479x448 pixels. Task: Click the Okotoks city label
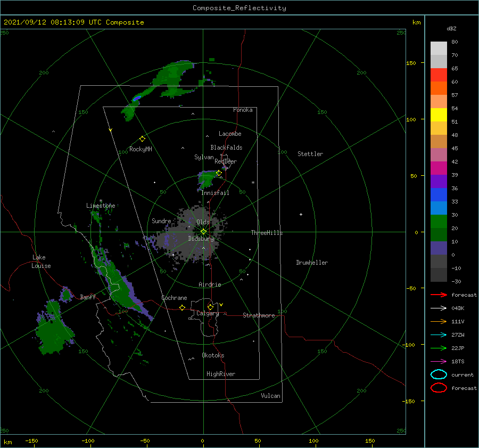(x=213, y=355)
